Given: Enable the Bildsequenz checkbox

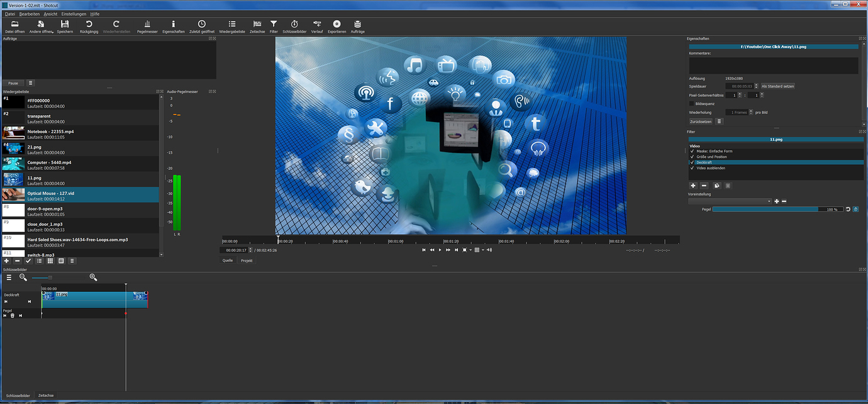Looking at the screenshot, I should tap(692, 103).
